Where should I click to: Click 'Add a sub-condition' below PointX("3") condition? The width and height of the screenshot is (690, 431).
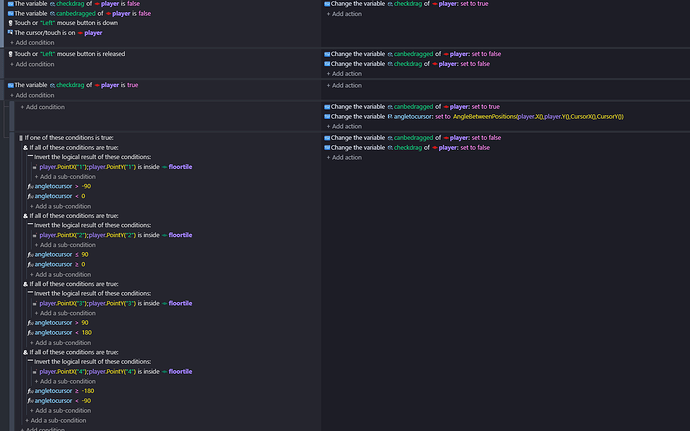coord(65,313)
